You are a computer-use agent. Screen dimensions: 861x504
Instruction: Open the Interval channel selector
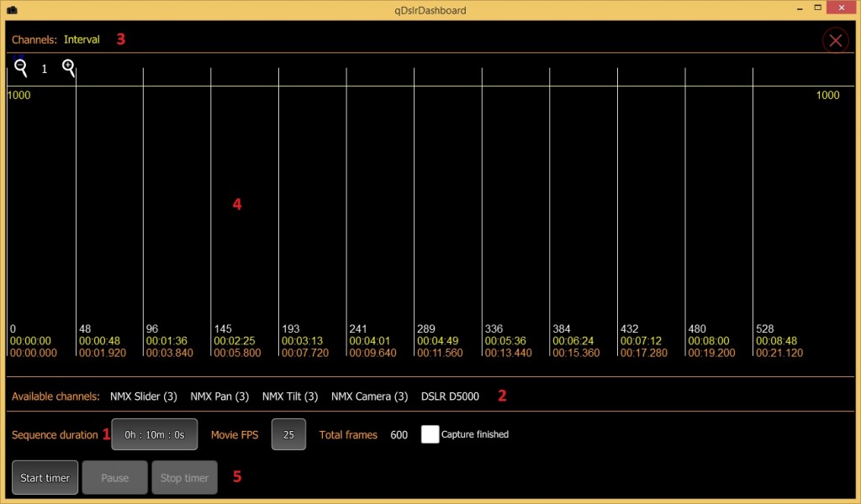(x=82, y=39)
